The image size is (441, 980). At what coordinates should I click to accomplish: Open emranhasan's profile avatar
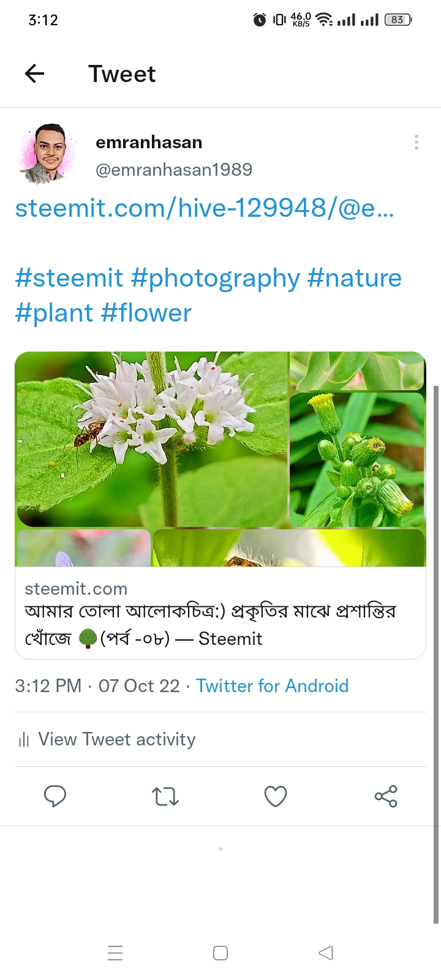pos(47,154)
